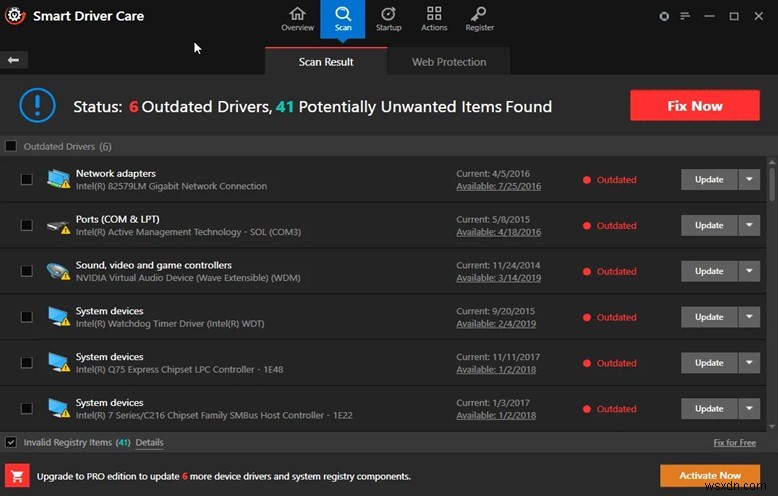Open Update dropdown arrow for Ports (COM & LPT)

click(x=750, y=226)
